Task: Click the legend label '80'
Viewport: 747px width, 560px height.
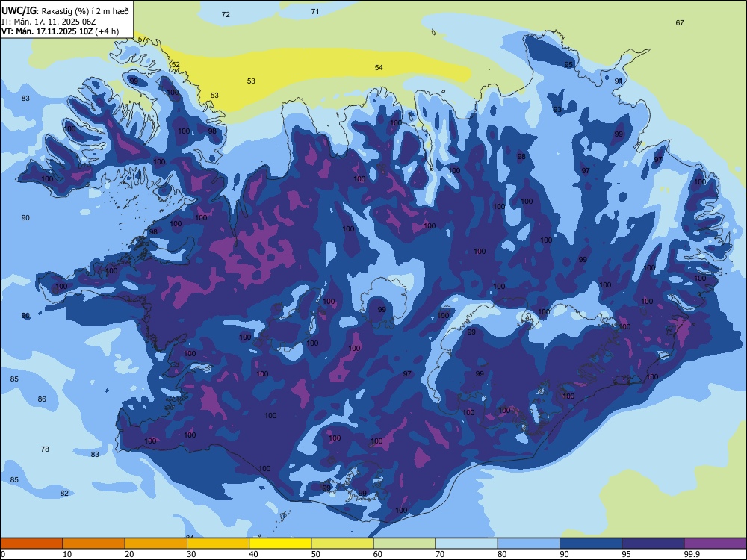Action: 502,554
